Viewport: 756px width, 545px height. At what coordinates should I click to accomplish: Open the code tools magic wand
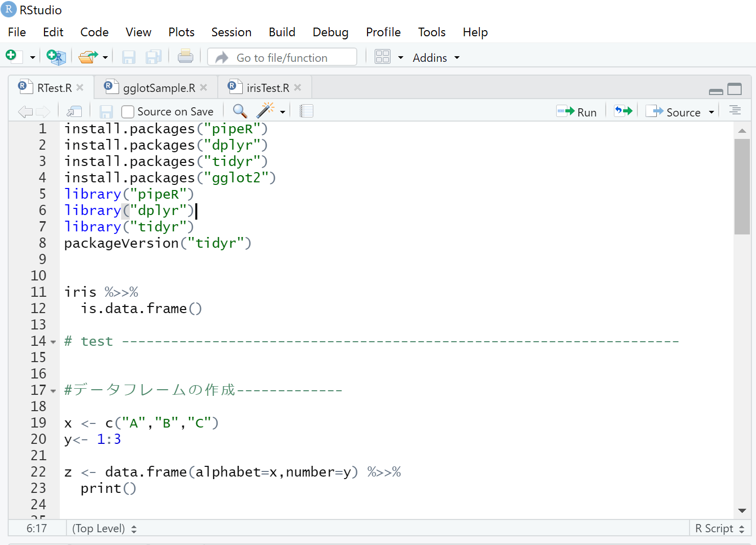266,110
